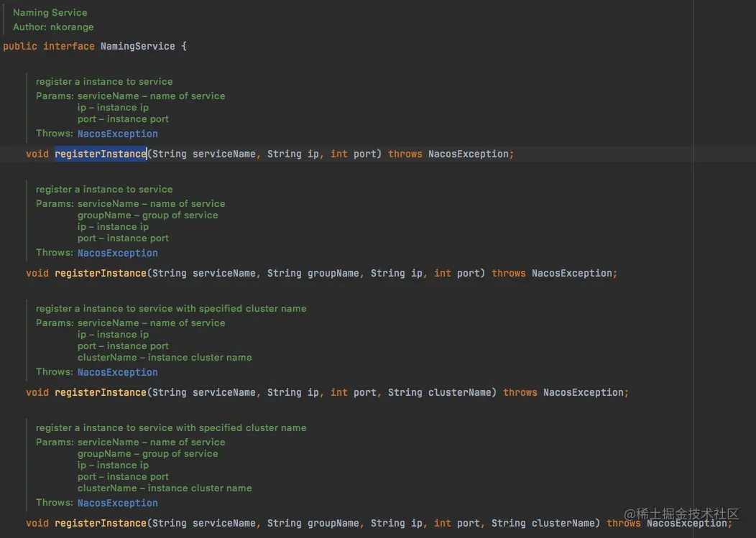Click the Author: nkorange comment line

click(52, 27)
